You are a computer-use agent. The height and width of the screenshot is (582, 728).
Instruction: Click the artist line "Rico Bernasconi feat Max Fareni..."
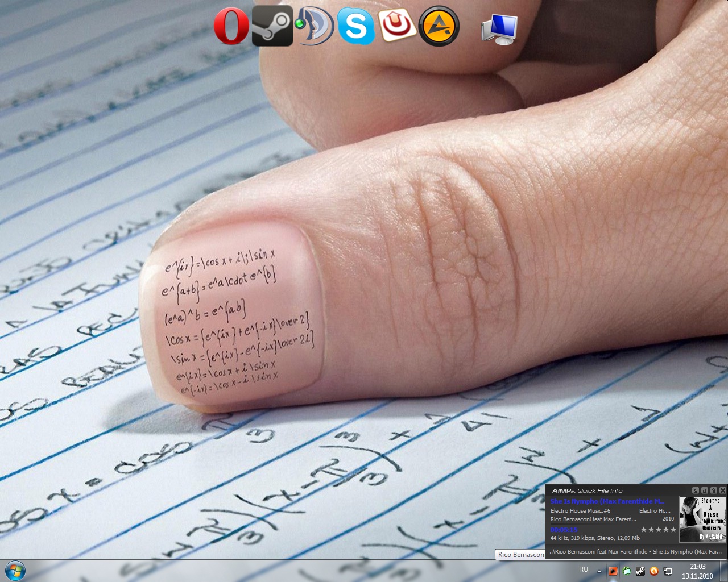point(593,519)
